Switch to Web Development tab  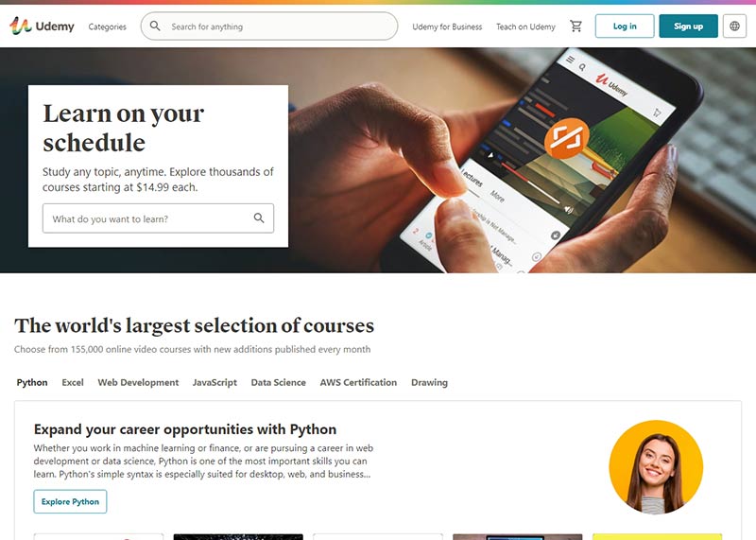tap(138, 382)
